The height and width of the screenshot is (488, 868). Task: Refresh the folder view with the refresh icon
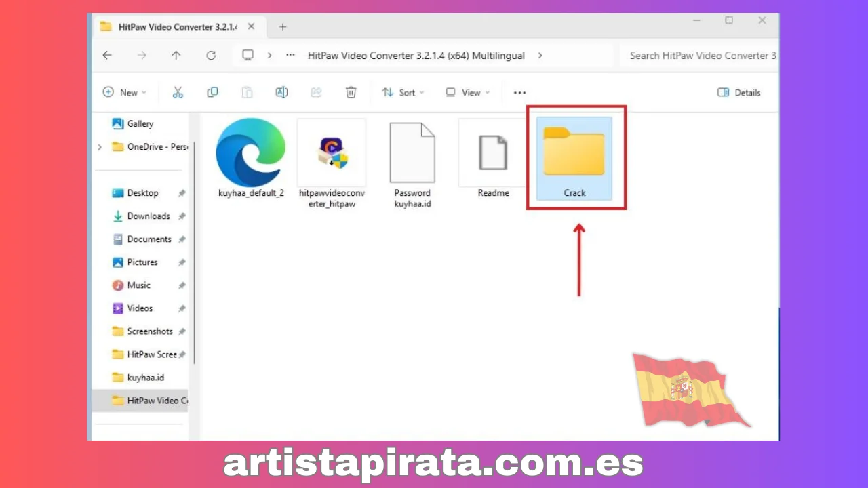pyautogui.click(x=210, y=55)
